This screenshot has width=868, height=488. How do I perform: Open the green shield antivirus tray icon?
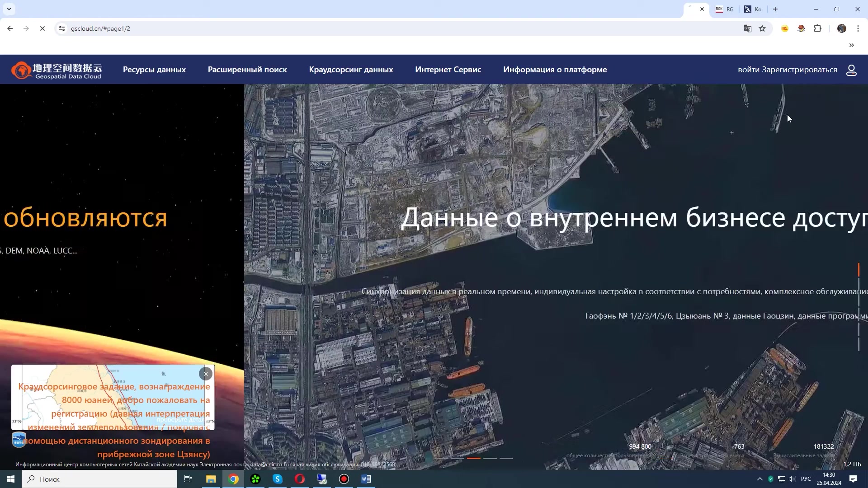click(771, 479)
